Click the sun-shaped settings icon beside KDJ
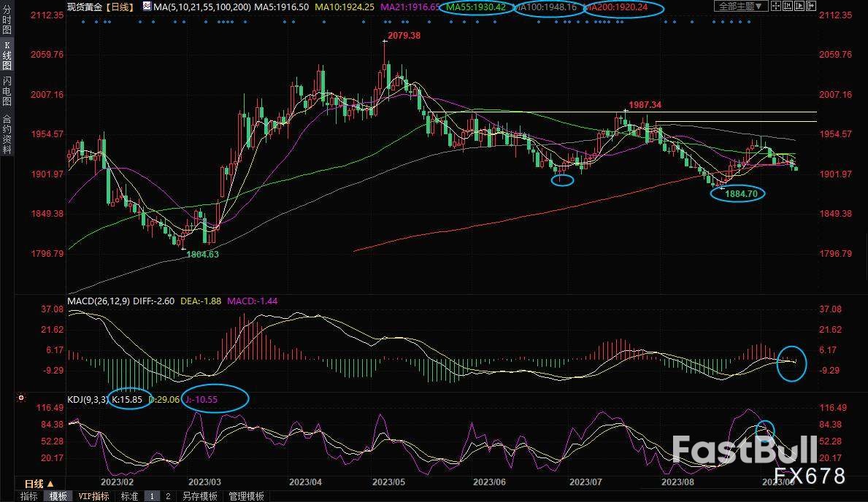Screen dimensions: 868x502 20,398
